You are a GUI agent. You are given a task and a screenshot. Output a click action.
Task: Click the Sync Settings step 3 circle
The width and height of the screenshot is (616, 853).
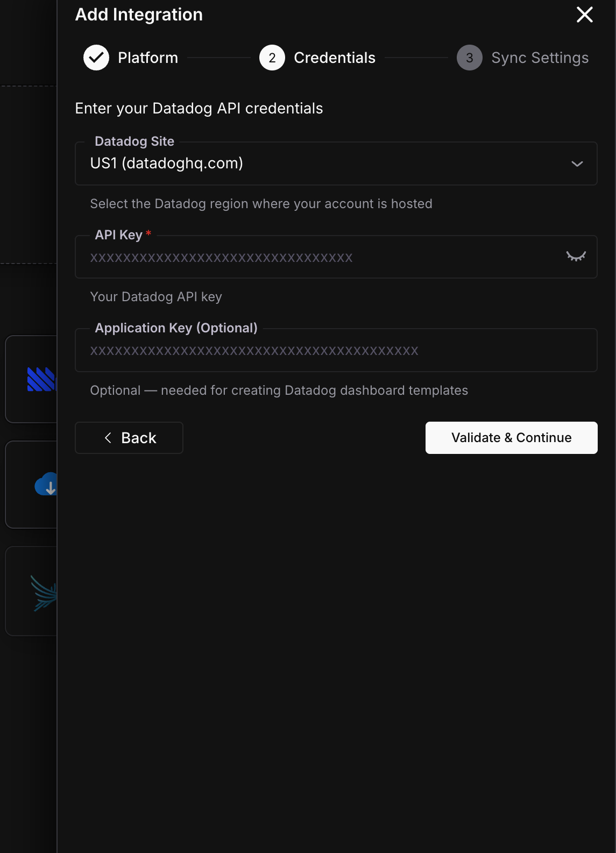click(469, 58)
